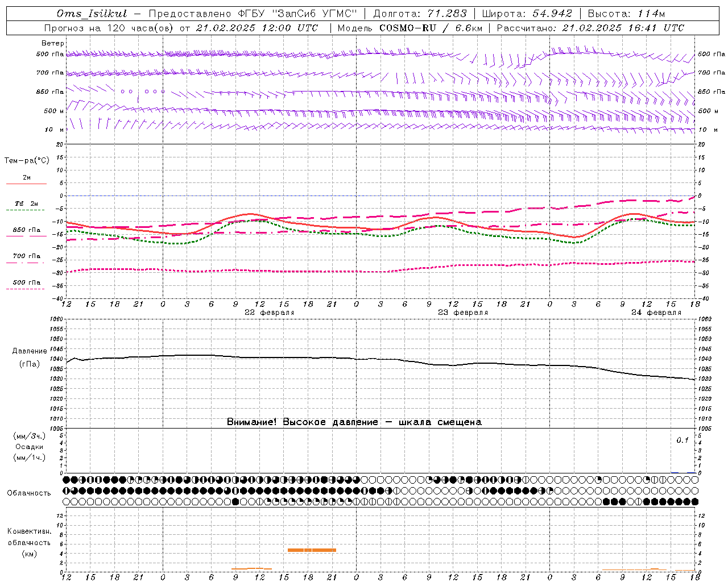Click the station name Oms_Isilkul
728x582 pixels.
click(x=92, y=14)
